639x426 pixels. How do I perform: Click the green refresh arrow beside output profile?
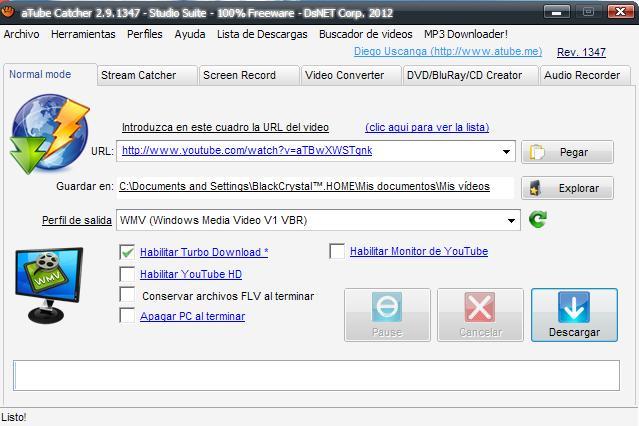[538, 219]
